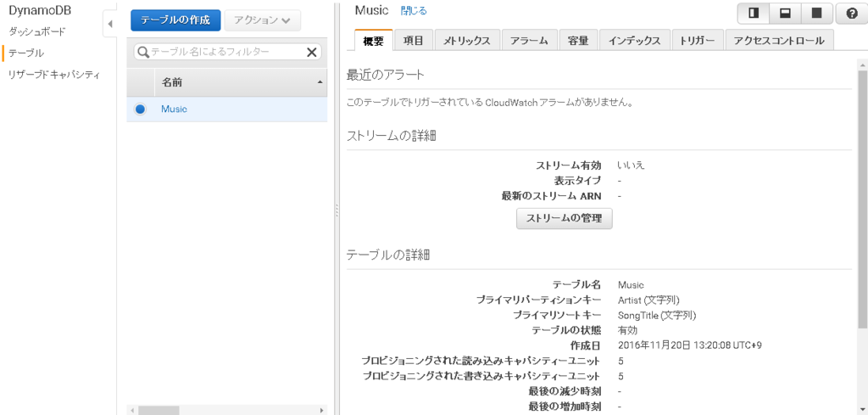The width and height of the screenshot is (868, 415).
Task: Open the アクセスコントロール tab
Action: (779, 41)
